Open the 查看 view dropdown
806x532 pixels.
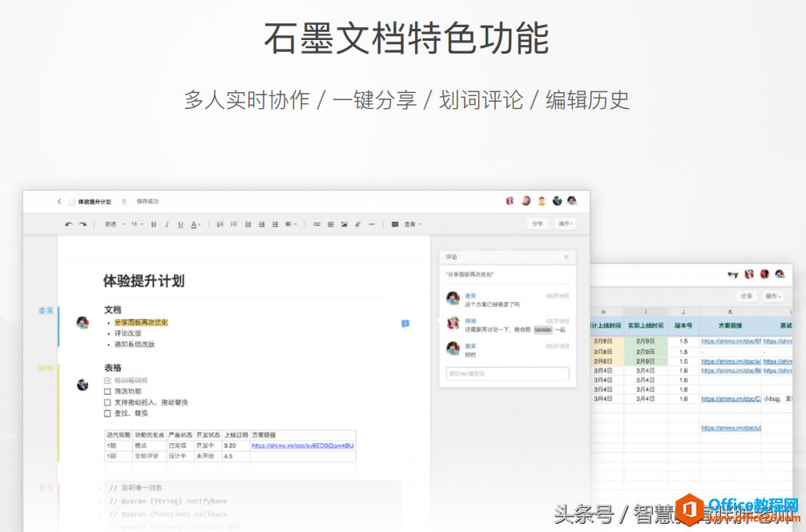click(413, 224)
